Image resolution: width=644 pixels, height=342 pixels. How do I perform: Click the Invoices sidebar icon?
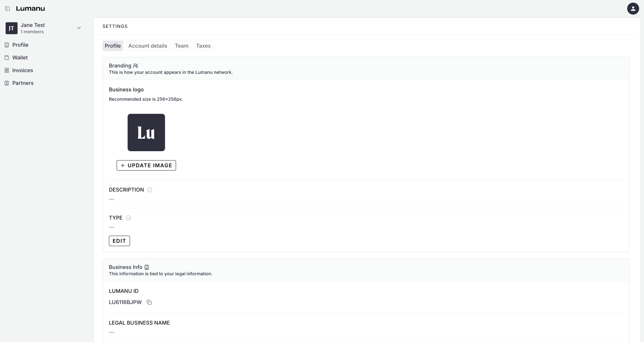pos(7,70)
